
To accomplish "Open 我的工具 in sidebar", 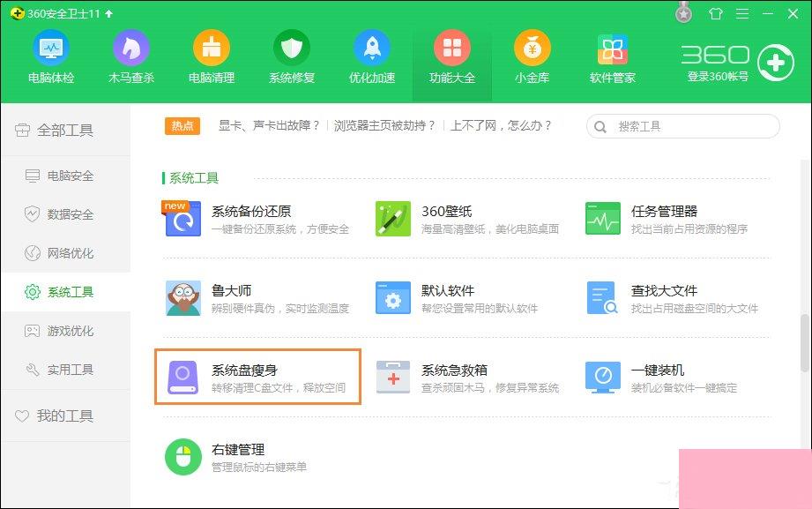I will click(x=65, y=415).
